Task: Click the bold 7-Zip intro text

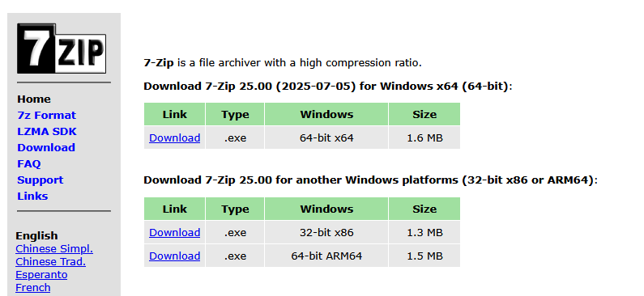Action: (x=159, y=63)
